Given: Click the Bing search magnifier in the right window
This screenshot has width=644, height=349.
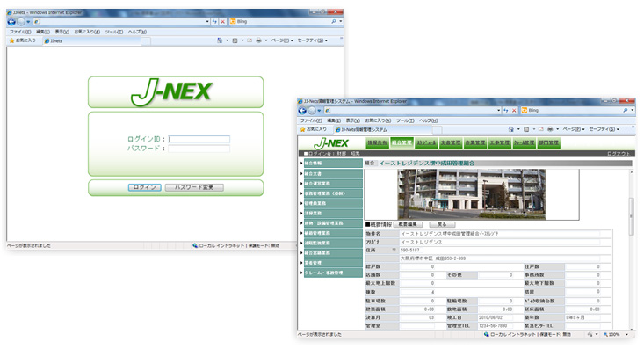Looking at the screenshot, I should pyautogui.click(x=625, y=110).
